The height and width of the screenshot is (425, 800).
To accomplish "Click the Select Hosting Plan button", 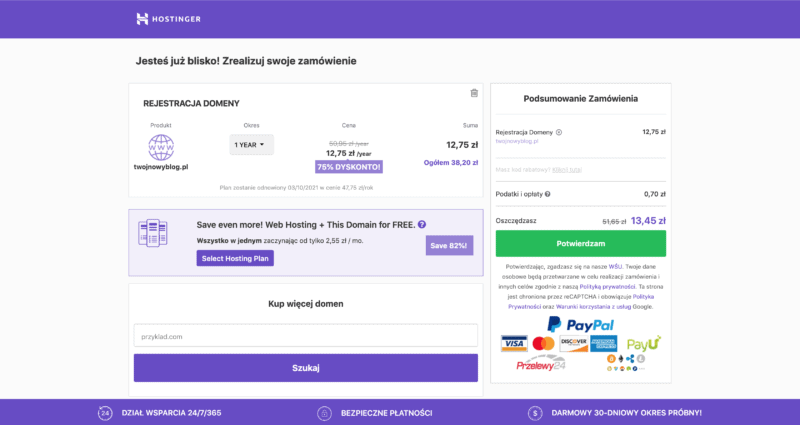I will click(x=235, y=258).
